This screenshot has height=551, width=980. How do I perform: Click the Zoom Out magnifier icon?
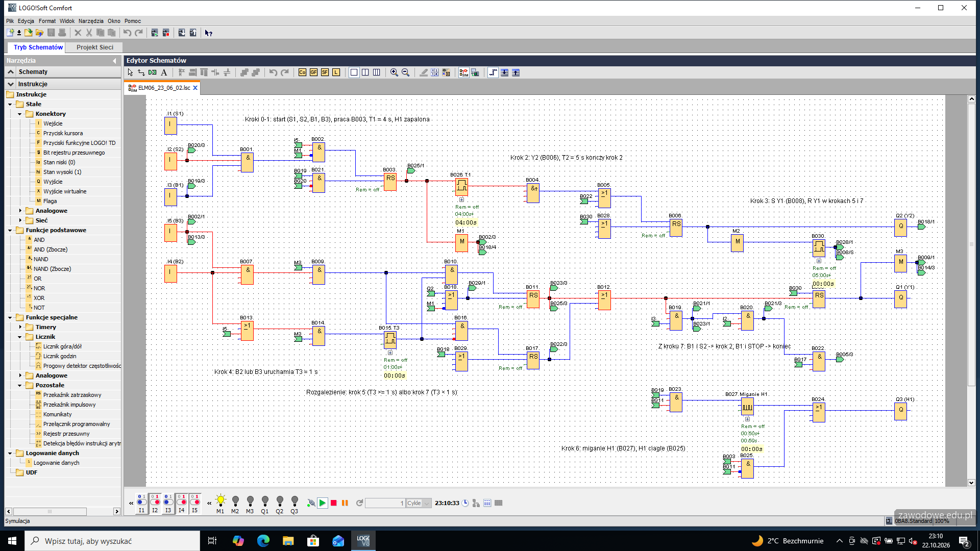click(x=405, y=72)
